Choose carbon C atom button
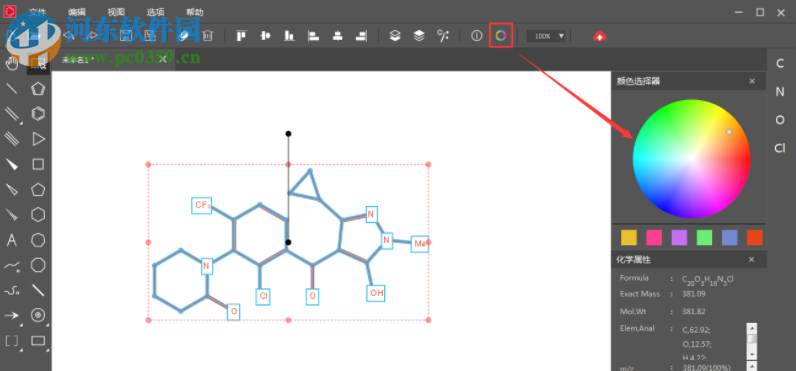 click(x=780, y=63)
